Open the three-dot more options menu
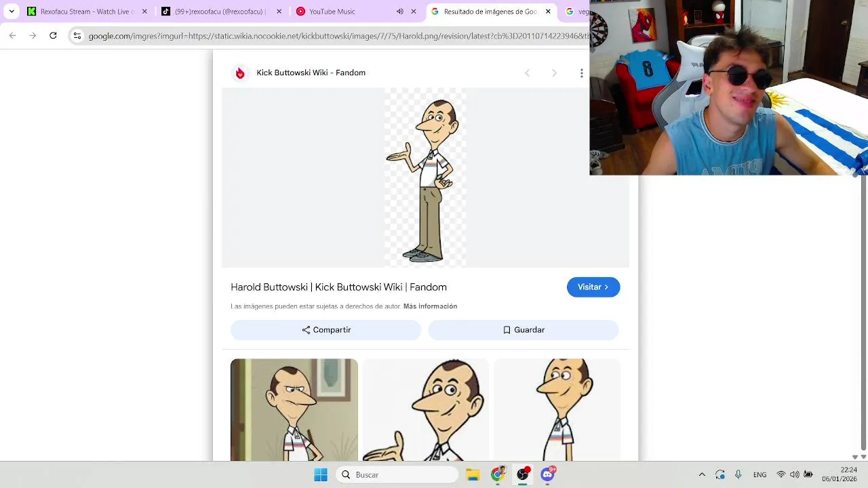This screenshot has width=868, height=488. click(581, 73)
